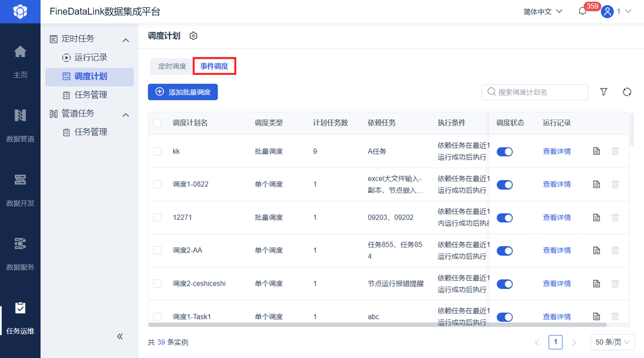Switch to the 事件调度 tab
Viewport: 644px width, 358px height.
tap(214, 66)
